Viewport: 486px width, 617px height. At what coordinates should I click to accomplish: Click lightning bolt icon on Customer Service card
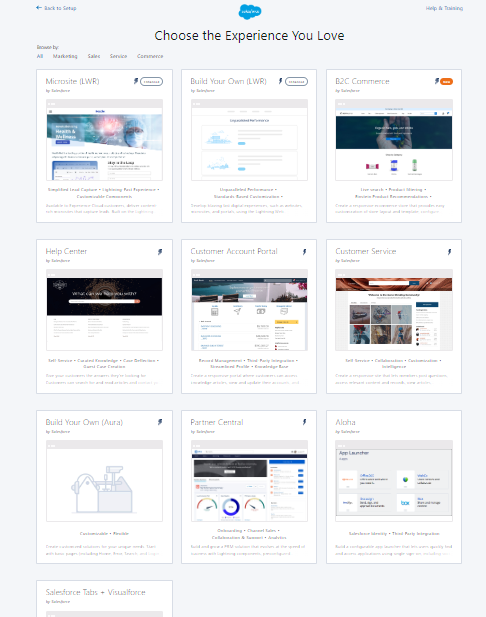point(449,252)
